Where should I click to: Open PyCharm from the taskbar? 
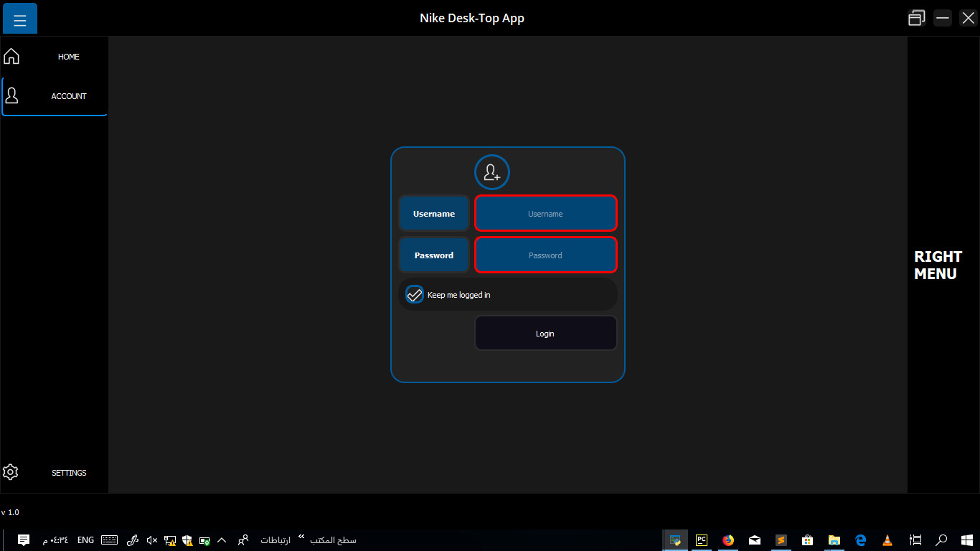point(701,540)
